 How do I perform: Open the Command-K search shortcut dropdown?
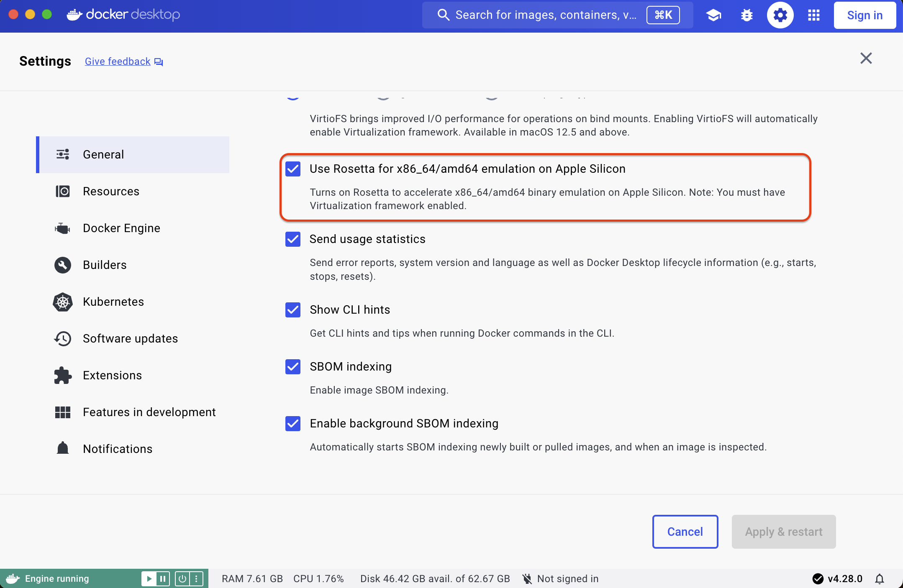point(663,15)
